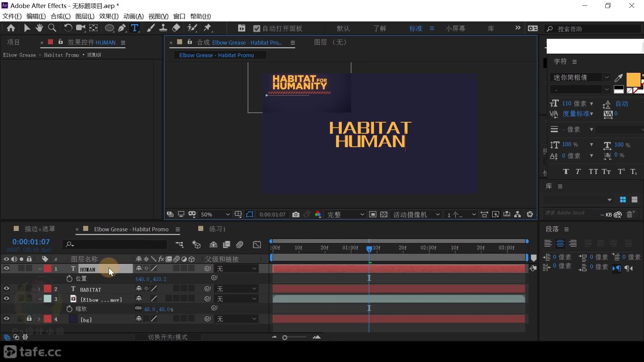This screenshot has height=362, width=644.
Task: Hide the Elbow mov layer eye toggle
Action: point(6,298)
